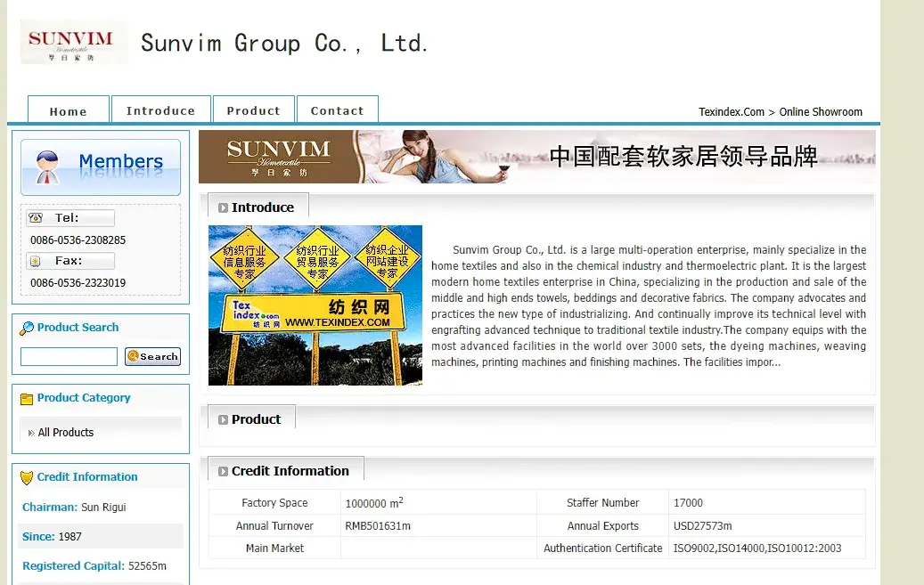Click telephone number 0086-0536-2308285
This screenshot has height=585, width=924.
pyautogui.click(x=78, y=240)
